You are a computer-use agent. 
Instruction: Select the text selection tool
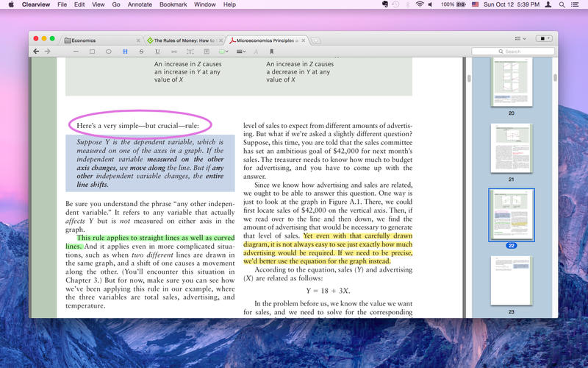(x=190, y=52)
